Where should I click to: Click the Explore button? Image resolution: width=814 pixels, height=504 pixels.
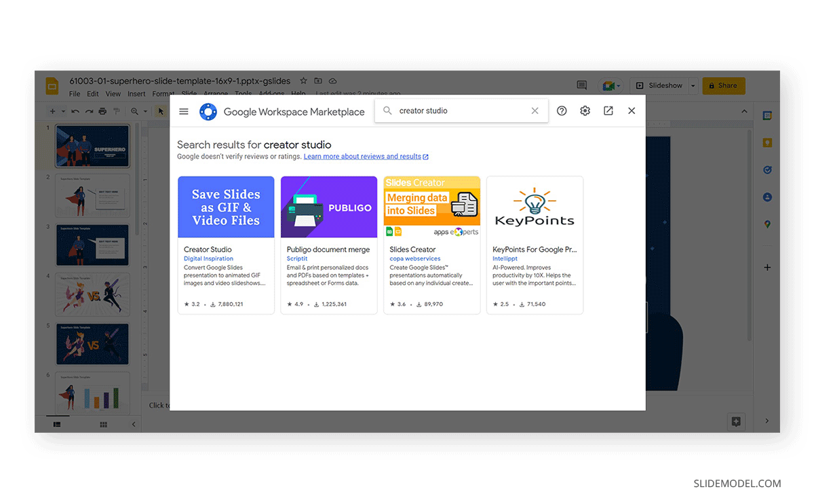click(736, 421)
